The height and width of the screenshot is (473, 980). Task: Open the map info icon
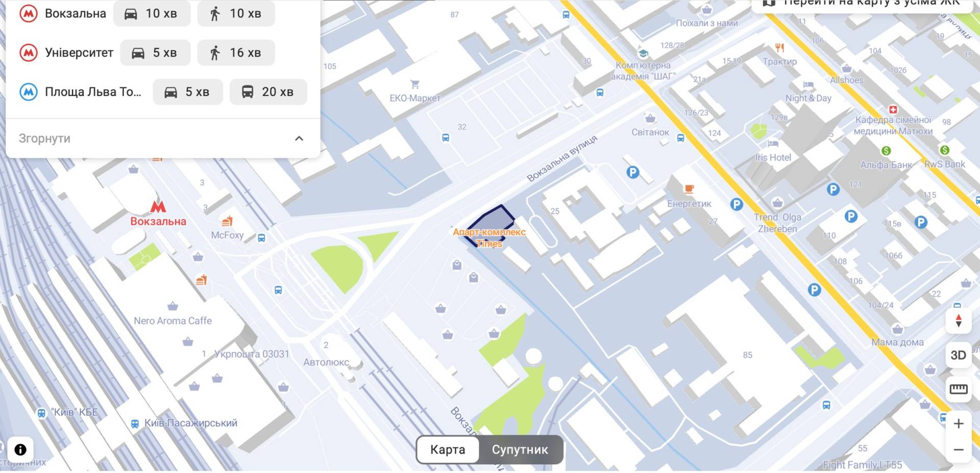(20, 450)
